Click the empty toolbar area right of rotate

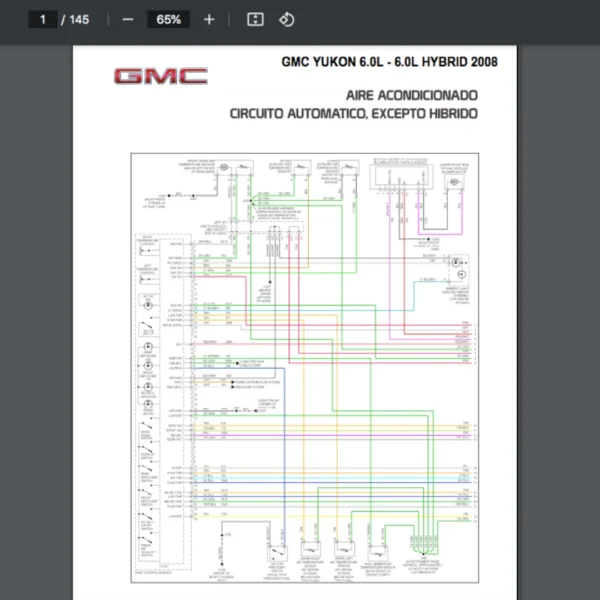tap(450, 19)
